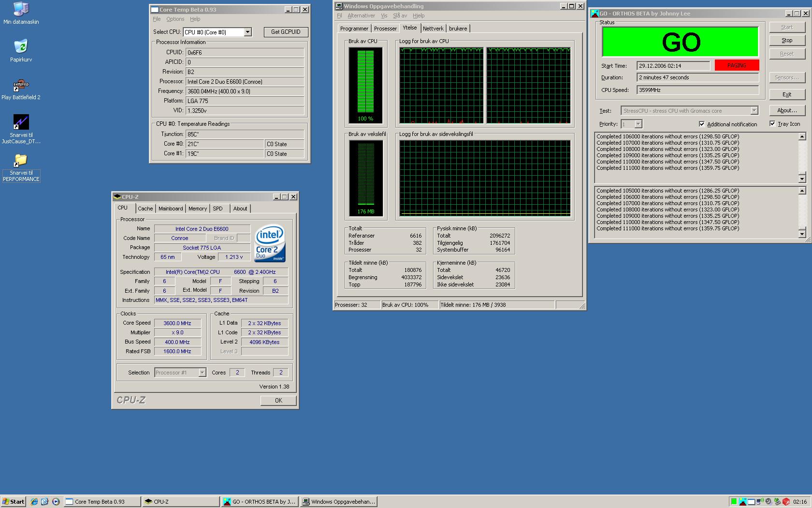The image size is (812, 508).
Task: Click the ORTHOS title bar icon
Action: click(x=595, y=14)
